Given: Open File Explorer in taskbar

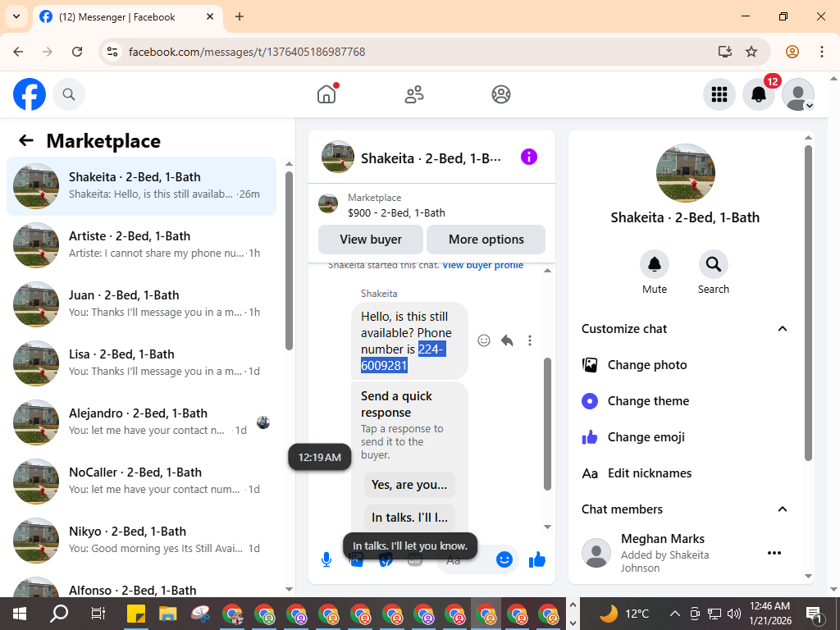Looking at the screenshot, I should coord(167,614).
